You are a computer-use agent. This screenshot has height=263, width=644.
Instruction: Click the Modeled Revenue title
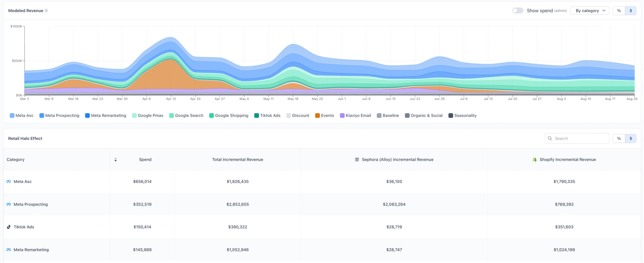point(26,11)
